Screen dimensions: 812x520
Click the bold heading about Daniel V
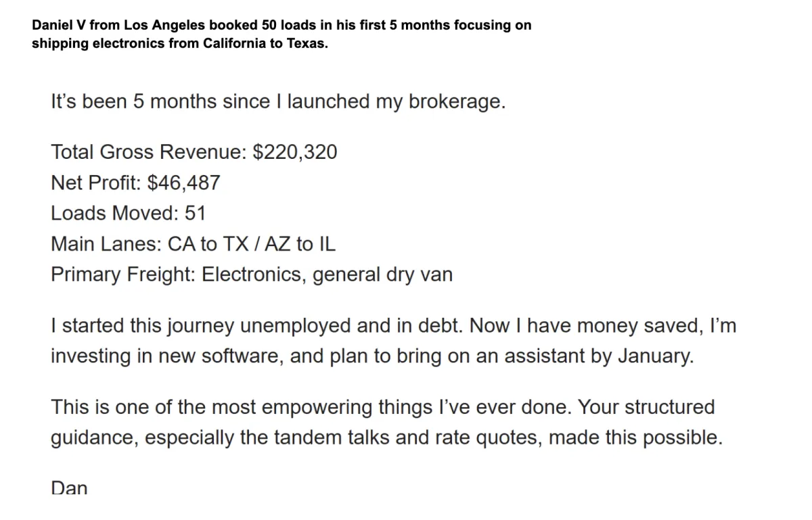[281, 26]
